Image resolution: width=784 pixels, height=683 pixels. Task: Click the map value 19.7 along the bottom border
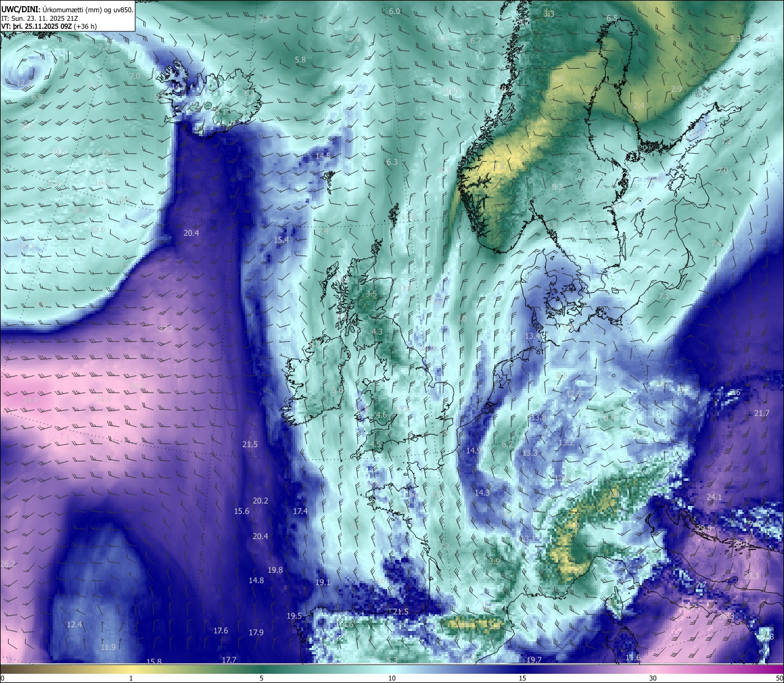click(x=534, y=660)
